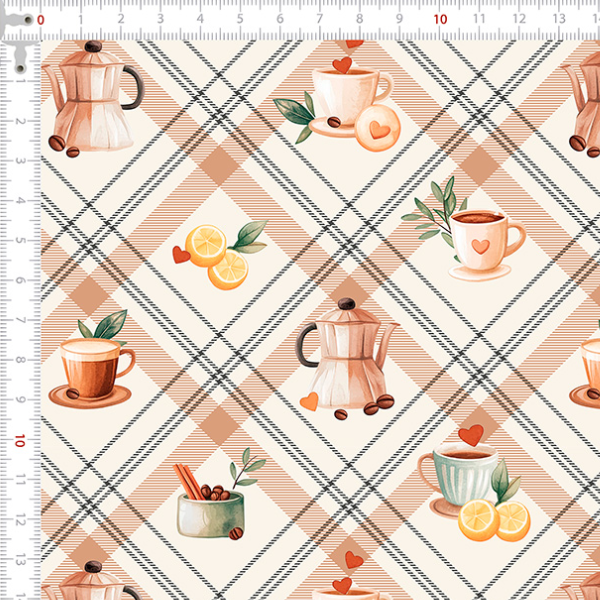600x600 pixels.
Task: Click the moka pot in the center
Action: point(345,358)
